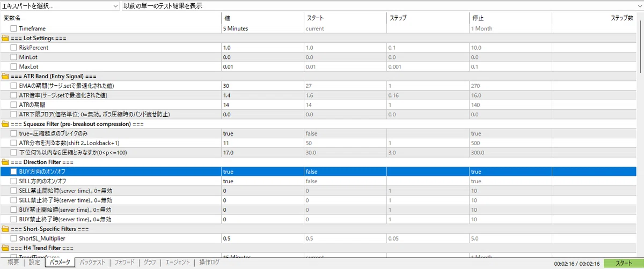Click the 下位何%以内 value cell 17.0
The width and height of the screenshot is (644, 269).
tap(262, 153)
